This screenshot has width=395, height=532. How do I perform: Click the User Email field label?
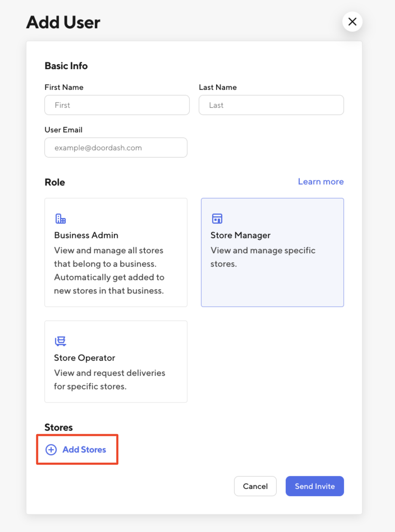click(63, 130)
